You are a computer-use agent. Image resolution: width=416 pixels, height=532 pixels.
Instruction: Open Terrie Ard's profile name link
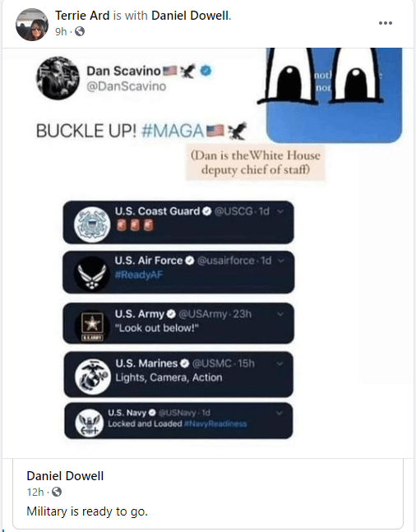pyautogui.click(x=82, y=16)
